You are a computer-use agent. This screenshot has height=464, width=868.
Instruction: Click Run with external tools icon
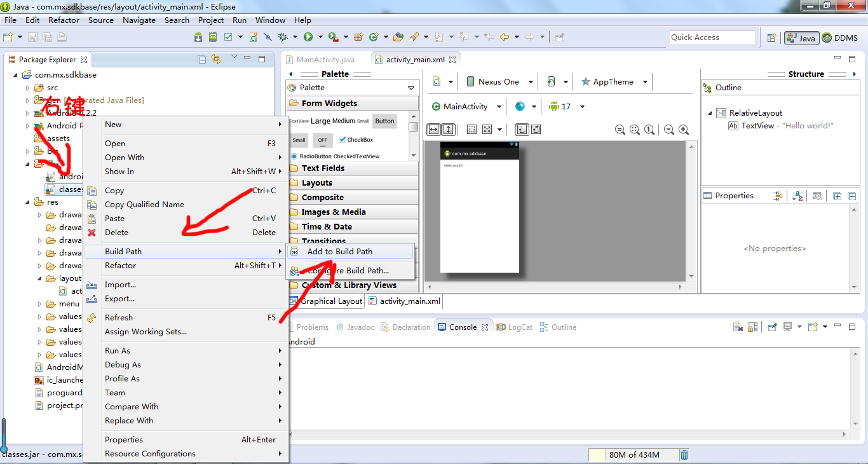333,37
